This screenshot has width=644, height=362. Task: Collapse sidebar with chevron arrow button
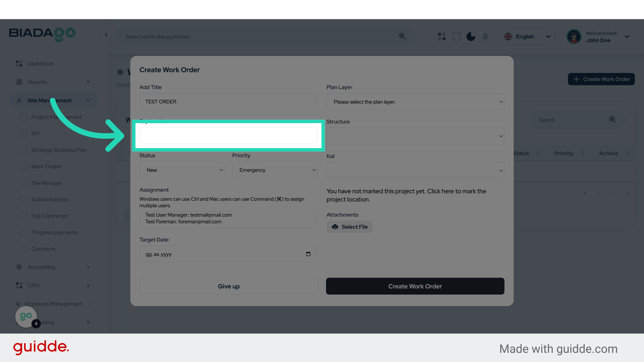click(x=106, y=35)
